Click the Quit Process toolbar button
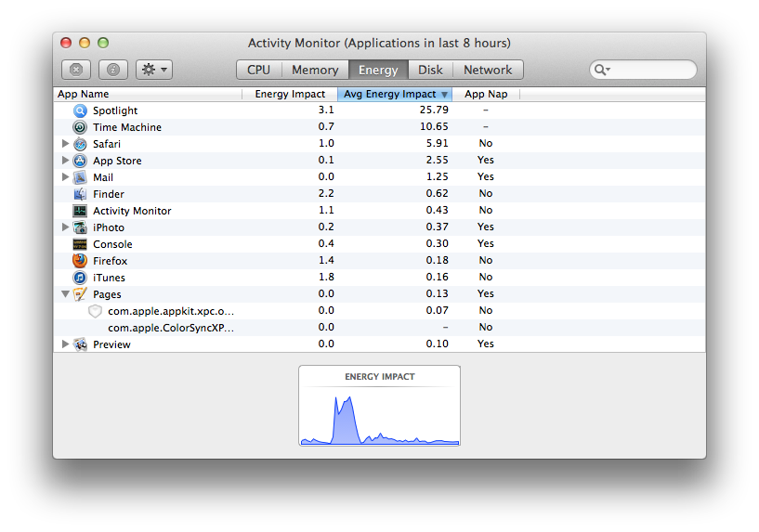This screenshot has height=532, width=759. 76,70
